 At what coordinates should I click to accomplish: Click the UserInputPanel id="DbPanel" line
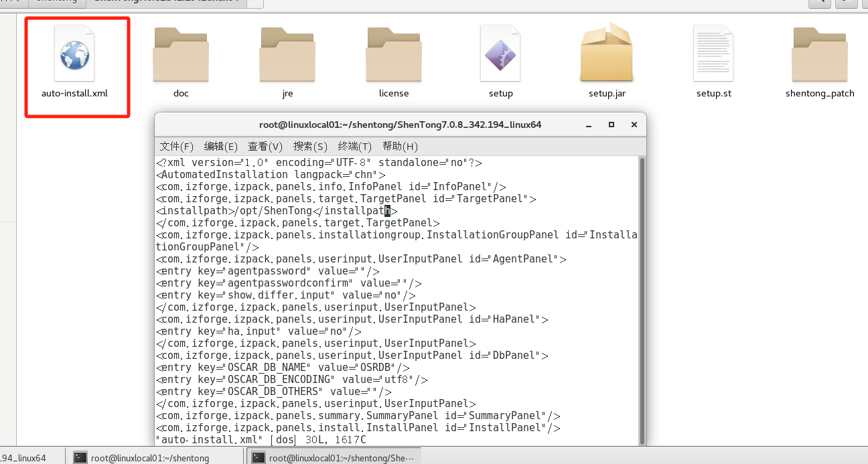click(x=352, y=356)
